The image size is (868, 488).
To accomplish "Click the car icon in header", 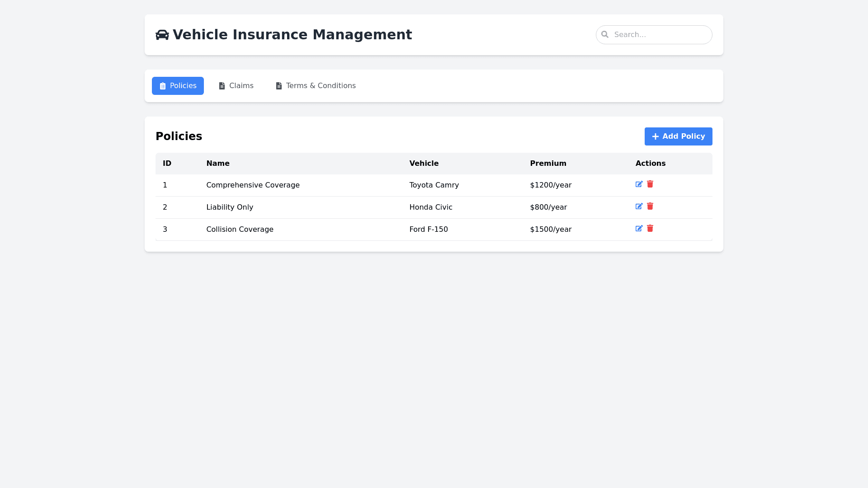I will 162,35.
